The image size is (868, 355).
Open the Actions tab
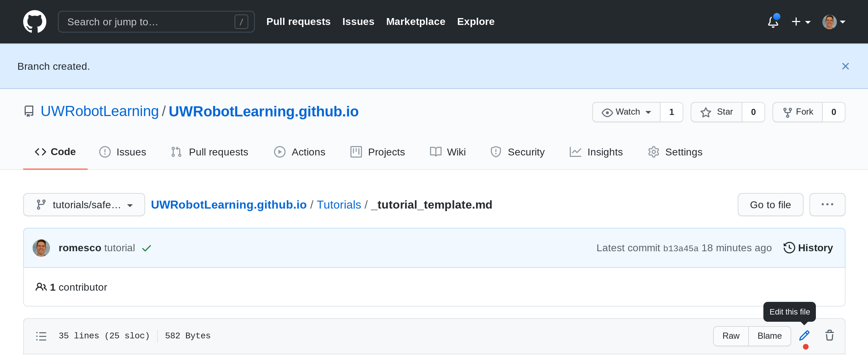click(x=300, y=152)
